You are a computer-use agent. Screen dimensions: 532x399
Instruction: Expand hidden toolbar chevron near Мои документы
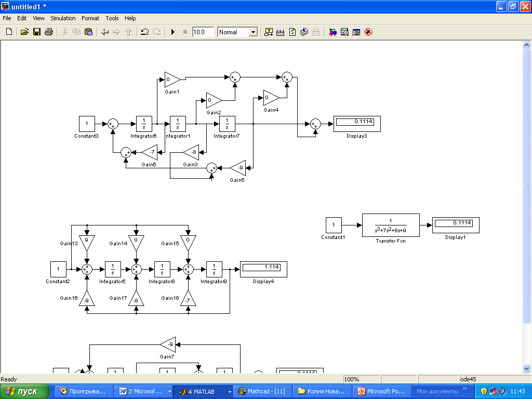465,389
